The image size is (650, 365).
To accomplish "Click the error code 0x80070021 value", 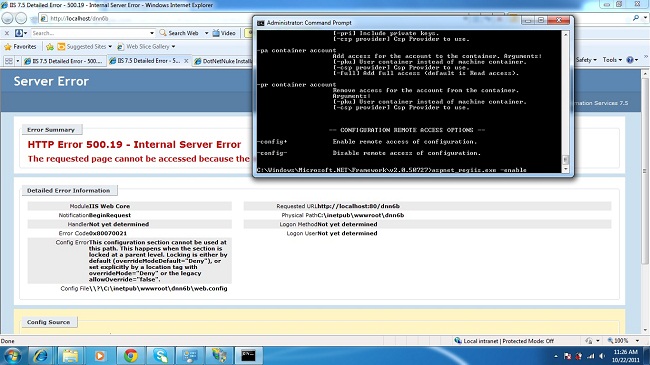I will pyautogui.click(x=108, y=233).
